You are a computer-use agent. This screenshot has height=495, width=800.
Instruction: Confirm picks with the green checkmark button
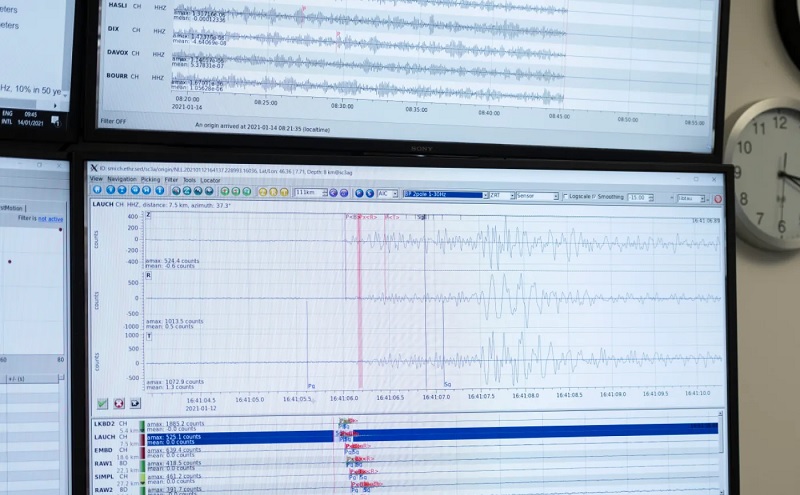tap(103, 403)
